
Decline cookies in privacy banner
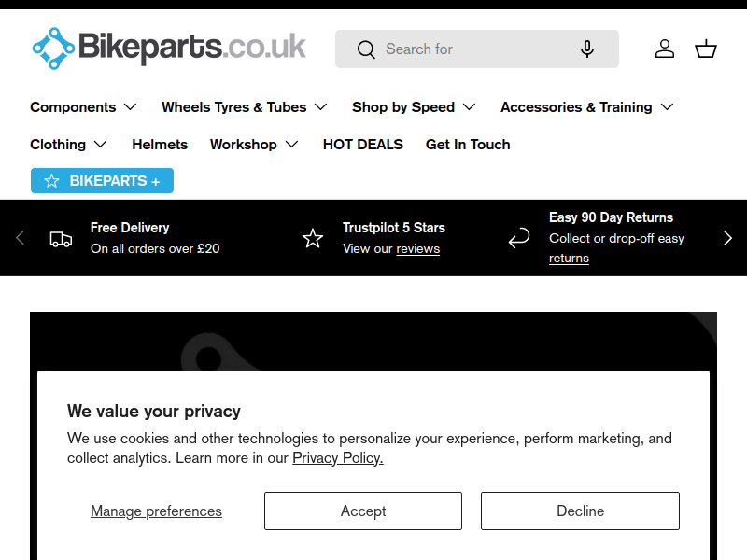580,511
